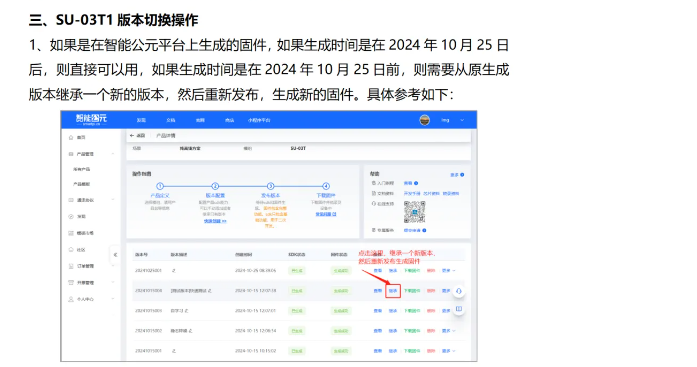Image resolution: width=697 pixels, height=367 pixels.
Task: Click the step 2 版本配置 circle
Action: pos(215,186)
